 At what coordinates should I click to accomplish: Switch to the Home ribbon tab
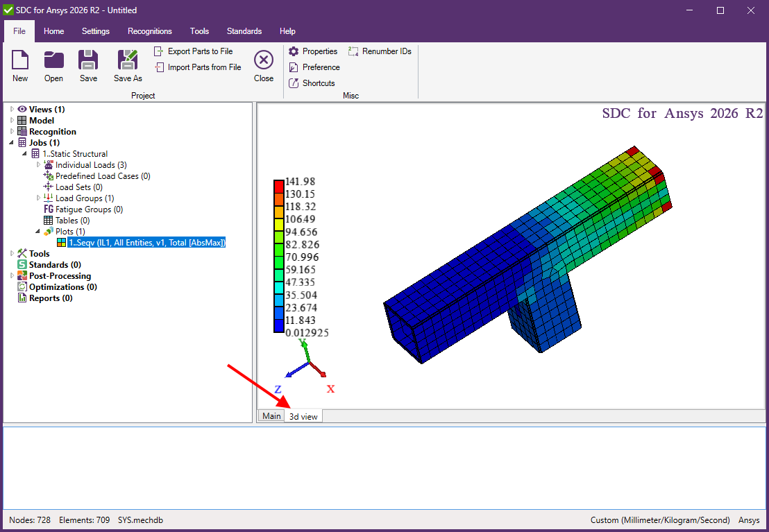[54, 31]
